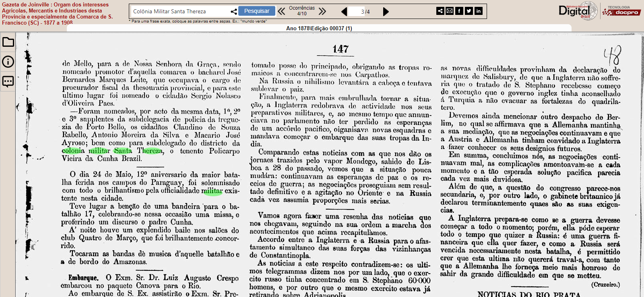The width and height of the screenshot is (644, 297).
Task: Open the Tecnologia DocPro logo link
Action: point(621,11)
